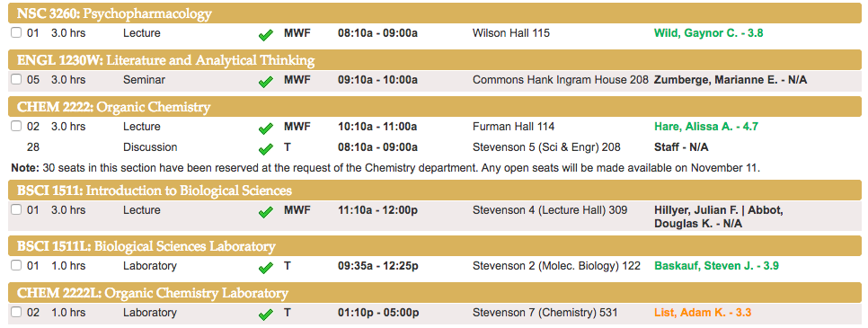Check the BSCI 1511 section 01 checkbox

16,209
